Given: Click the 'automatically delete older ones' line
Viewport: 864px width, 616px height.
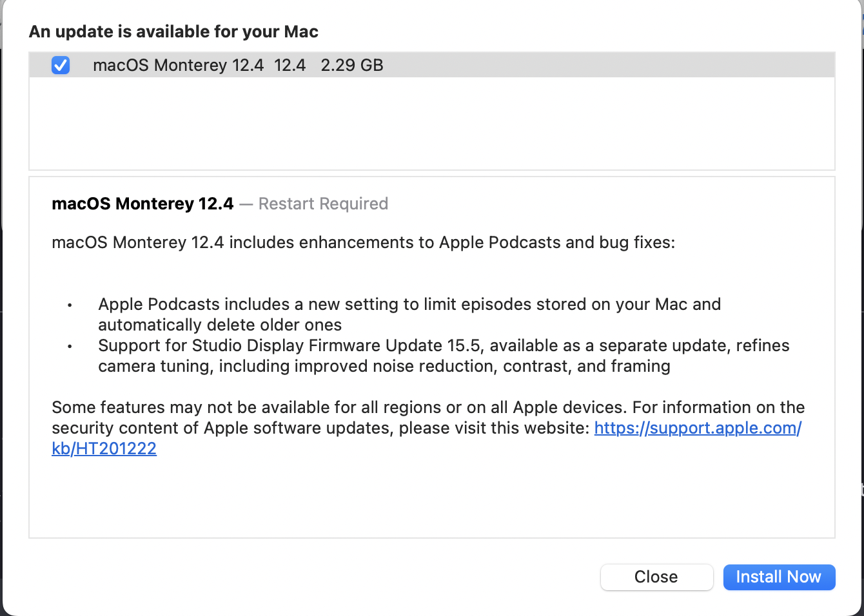Looking at the screenshot, I should coord(220,325).
